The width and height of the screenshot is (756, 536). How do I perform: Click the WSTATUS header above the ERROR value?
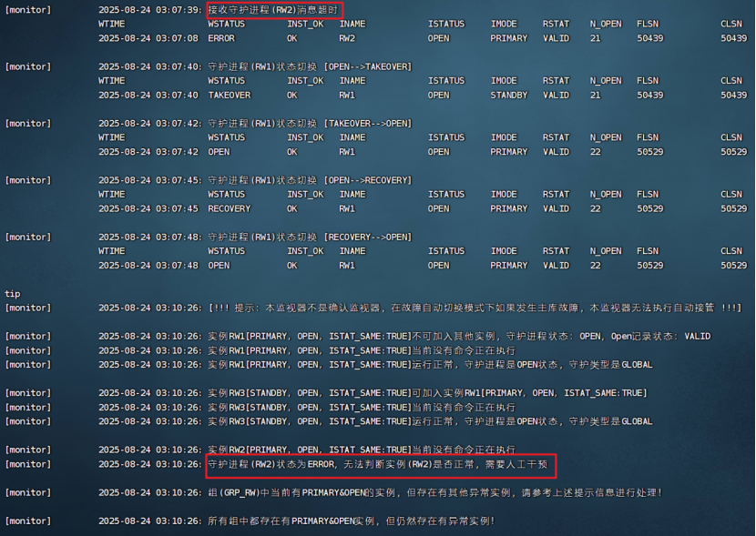(x=226, y=24)
